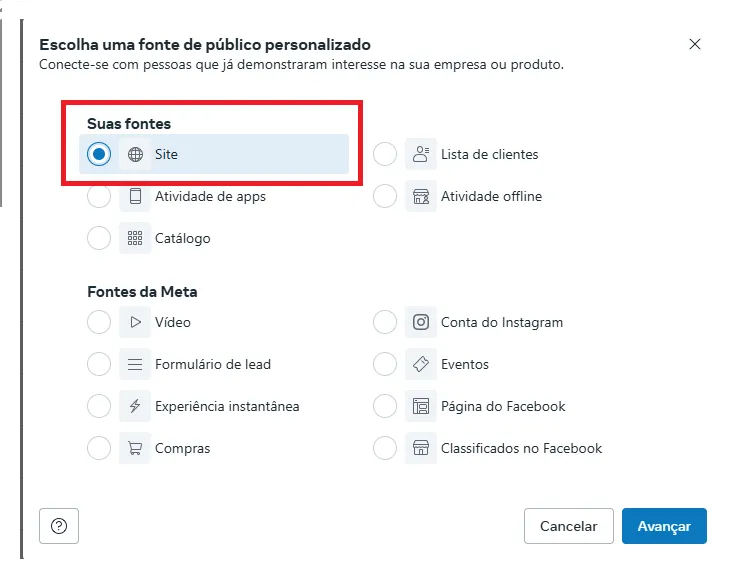Click the grid icon for Catálogo
This screenshot has height=582, width=736.
tap(135, 238)
